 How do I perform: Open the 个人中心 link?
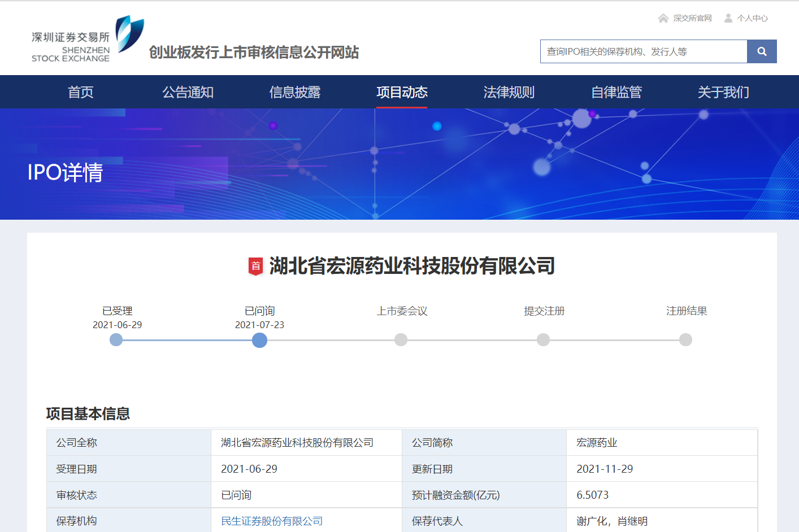(x=753, y=18)
